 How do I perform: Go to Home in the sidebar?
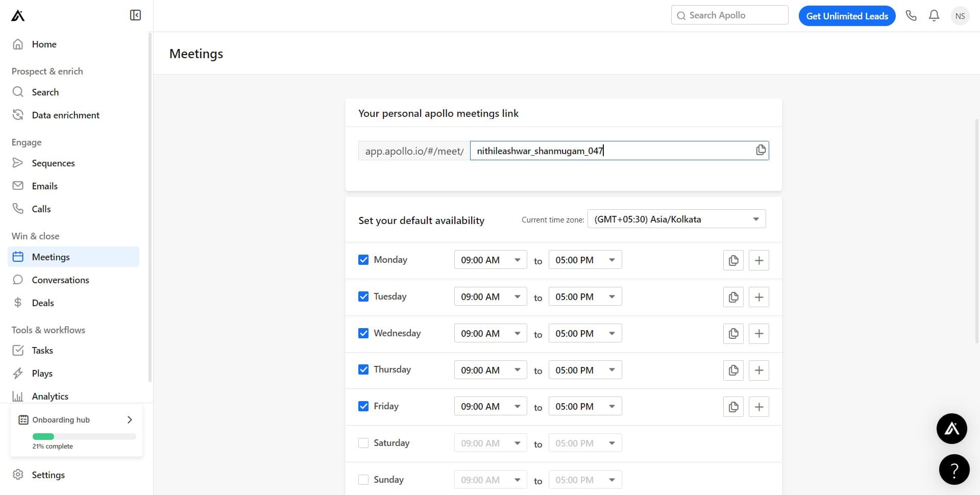point(73,44)
